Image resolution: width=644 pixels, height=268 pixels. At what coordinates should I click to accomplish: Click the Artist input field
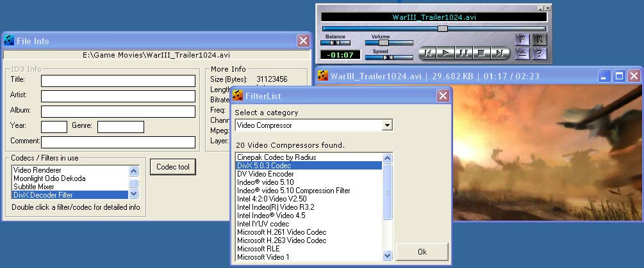[x=118, y=97]
